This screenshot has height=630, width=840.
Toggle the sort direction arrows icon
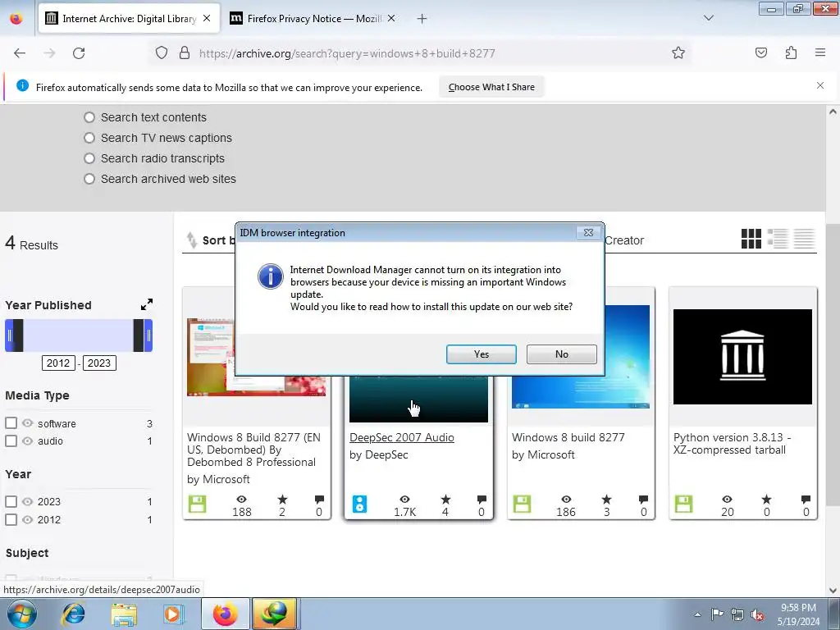(191, 240)
